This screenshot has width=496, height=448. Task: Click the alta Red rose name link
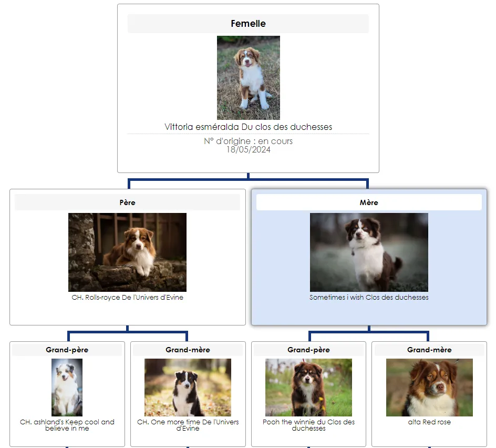(430, 422)
